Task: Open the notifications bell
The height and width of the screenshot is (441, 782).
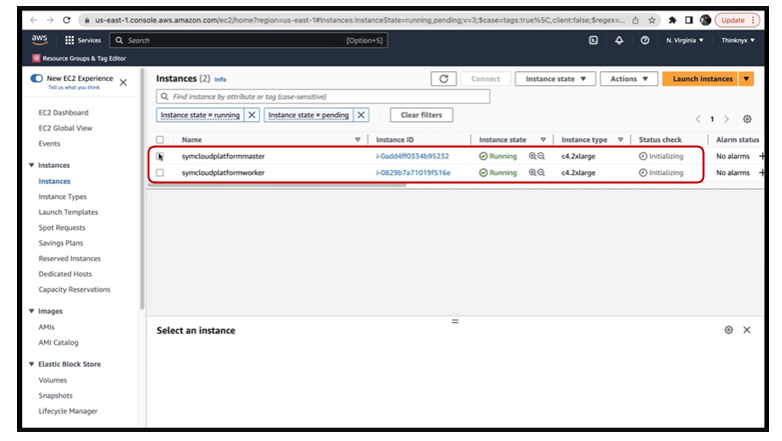Action: pyautogui.click(x=619, y=40)
